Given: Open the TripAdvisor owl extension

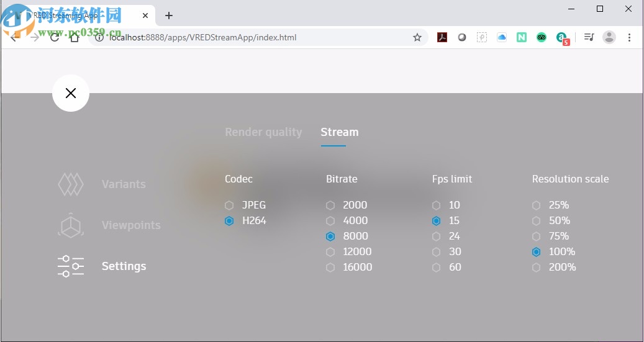Looking at the screenshot, I should click(x=542, y=38).
